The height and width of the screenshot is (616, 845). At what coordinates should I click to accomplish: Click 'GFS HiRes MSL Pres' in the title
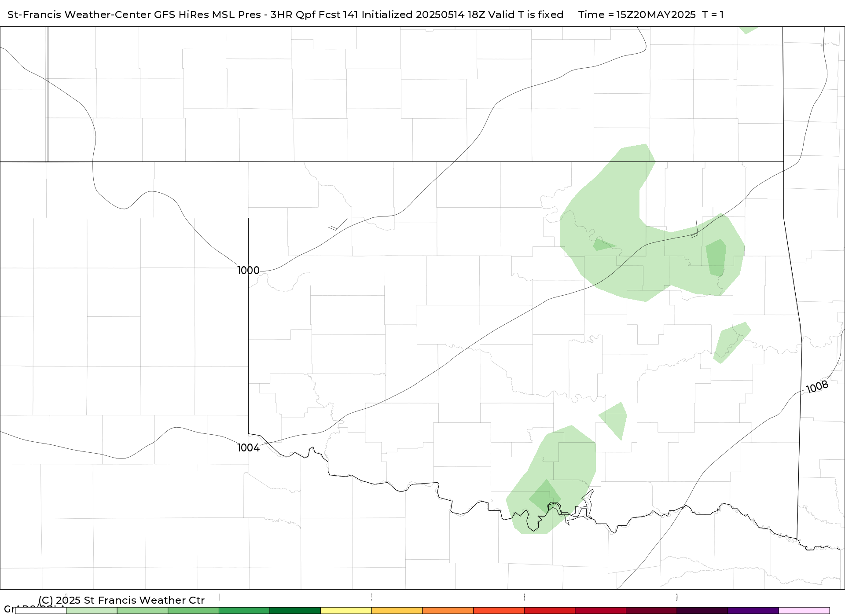click(x=207, y=15)
